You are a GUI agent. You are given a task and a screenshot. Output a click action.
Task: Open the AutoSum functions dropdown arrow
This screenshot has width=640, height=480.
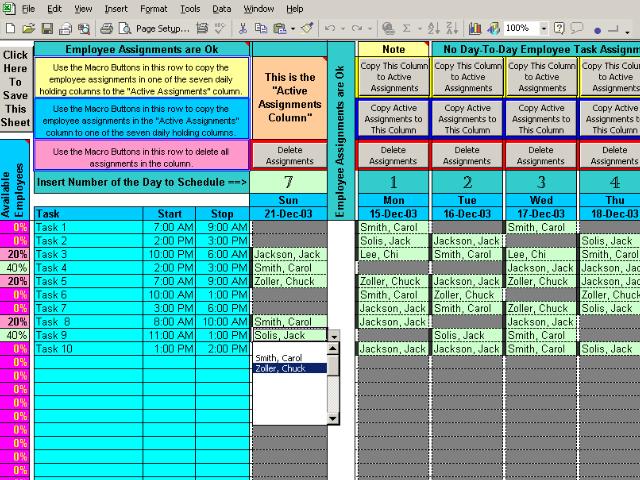[x=419, y=29]
